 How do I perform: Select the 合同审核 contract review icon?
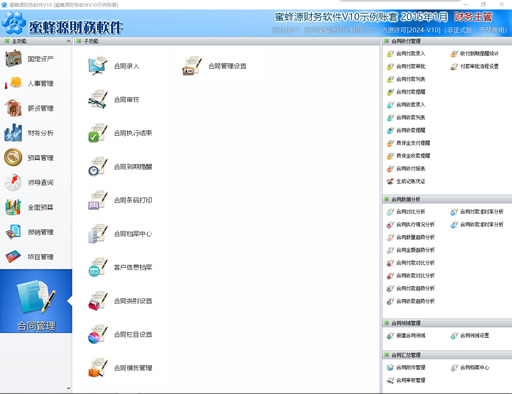(x=98, y=99)
